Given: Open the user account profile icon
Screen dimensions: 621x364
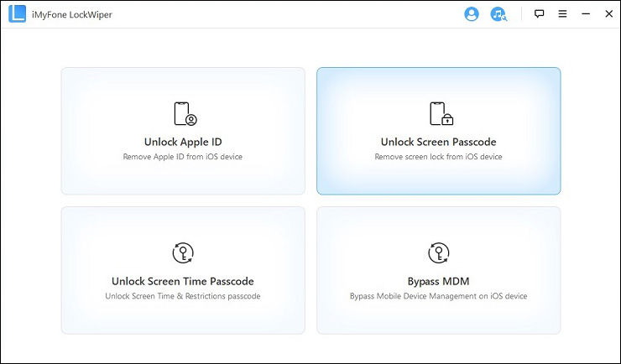Looking at the screenshot, I should click(x=472, y=14).
